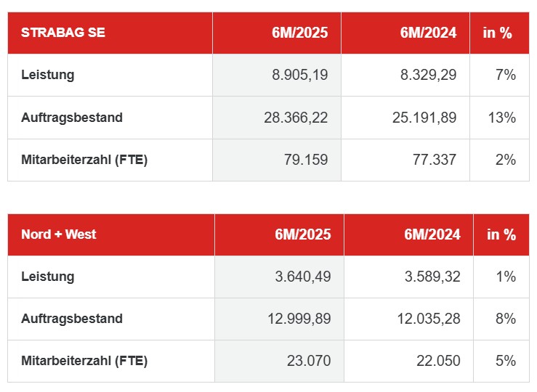Select the FTE value 23.070
537x392 pixels.
[x=308, y=361]
